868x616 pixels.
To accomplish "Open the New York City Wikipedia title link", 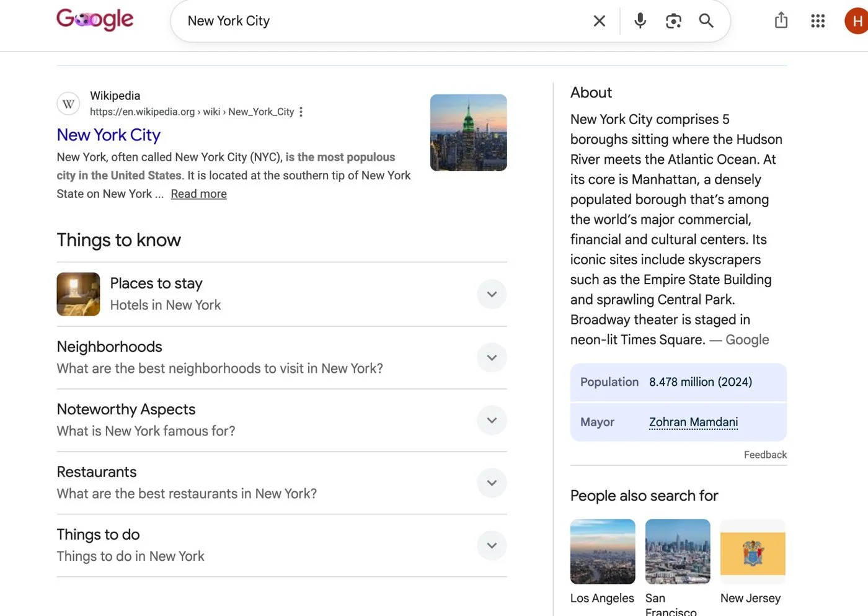I will (108, 135).
